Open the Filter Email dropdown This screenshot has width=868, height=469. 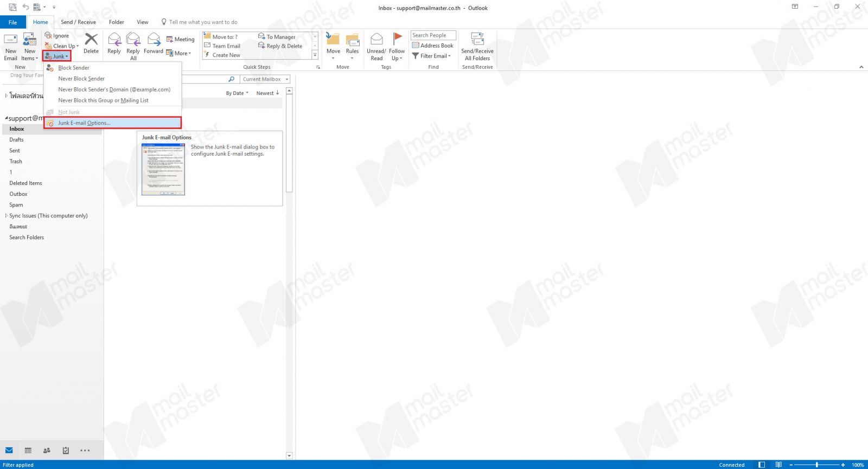point(432,56)
